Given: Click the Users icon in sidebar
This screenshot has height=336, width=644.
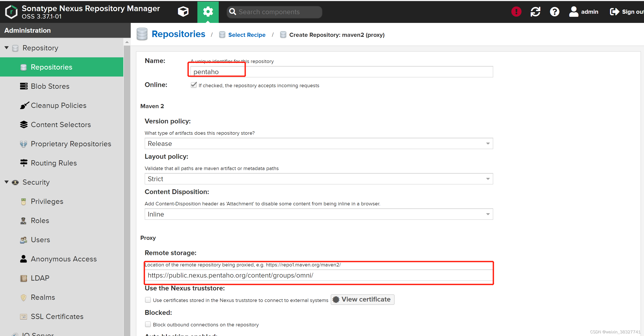Looking at the screenshot, I should (x=24, y=240).
